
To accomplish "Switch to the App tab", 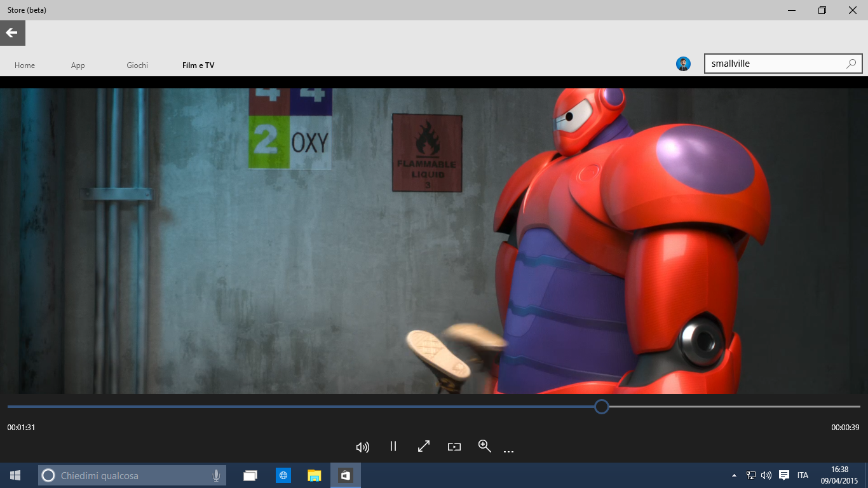I will point(78,65).
